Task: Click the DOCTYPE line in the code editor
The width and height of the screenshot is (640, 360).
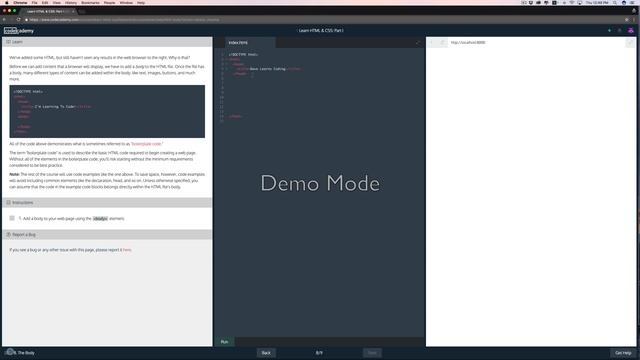Action: 243,54
